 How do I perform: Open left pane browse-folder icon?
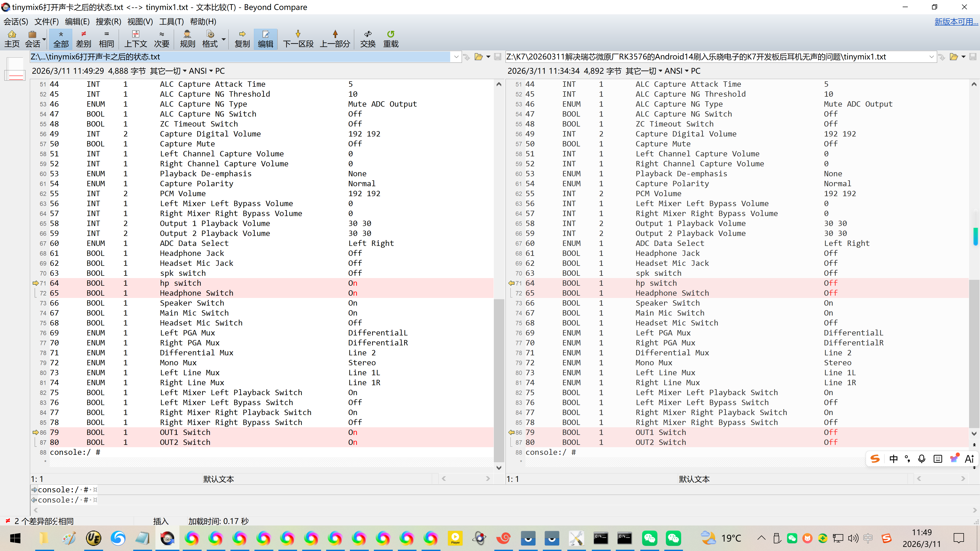pyautogui.click(x=479, y=57)
